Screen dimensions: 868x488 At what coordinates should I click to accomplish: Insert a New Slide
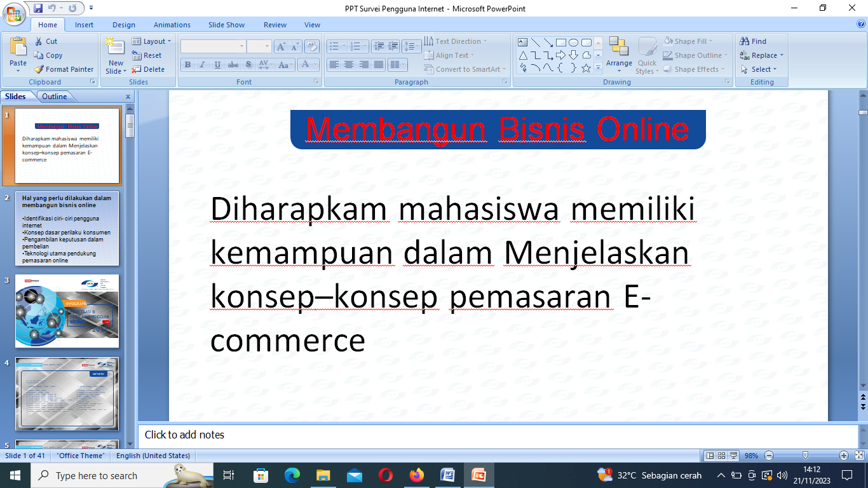116,51
